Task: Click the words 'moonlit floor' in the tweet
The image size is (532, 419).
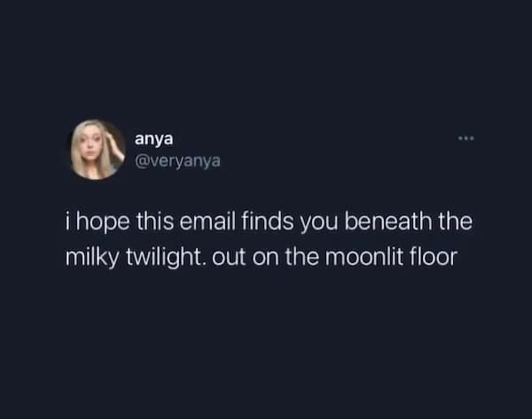Action: click(392, 257)
